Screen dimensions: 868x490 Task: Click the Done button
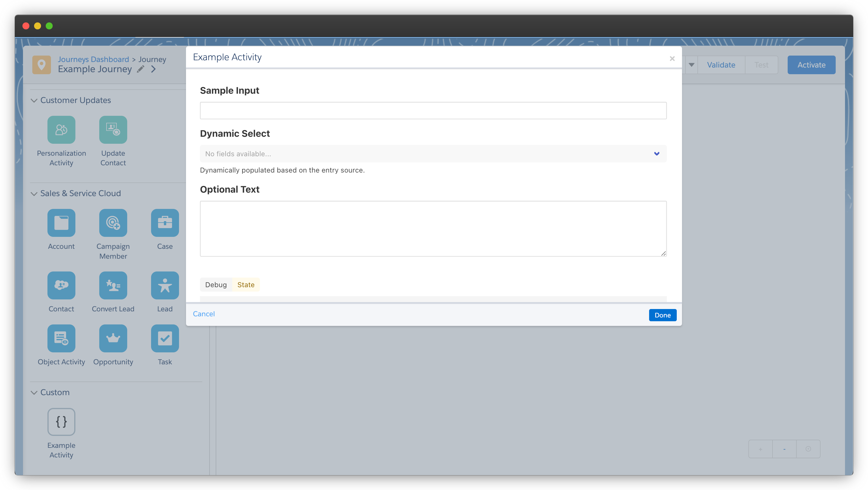662,315
